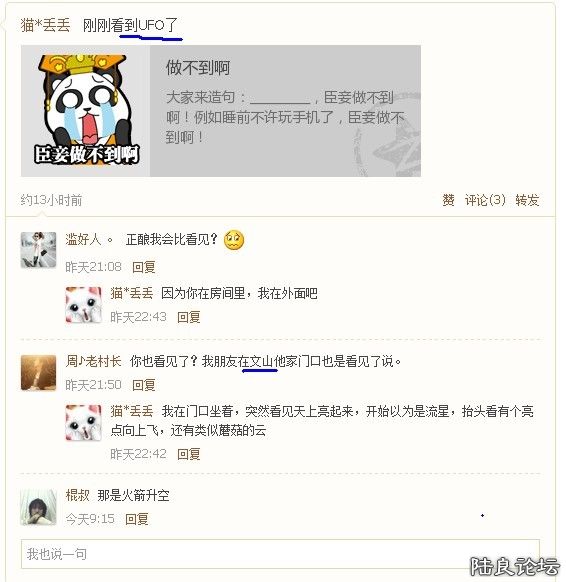Reply to 周♪老村长's comment at 21:50
The height and width of the screenshot is (582, 566).
point(144,385)
